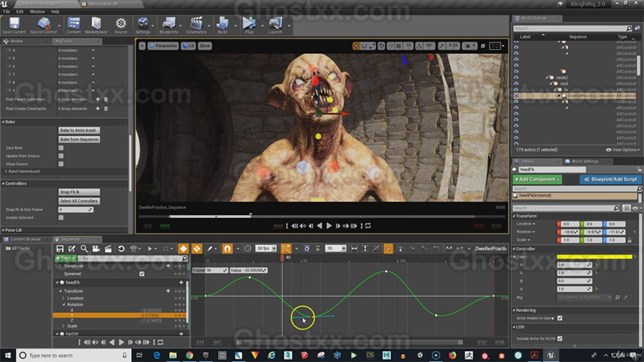Open the Edit menu
The height and width of the screenshot is (362, 644).
pyautogui.click(x=20, y=12)
